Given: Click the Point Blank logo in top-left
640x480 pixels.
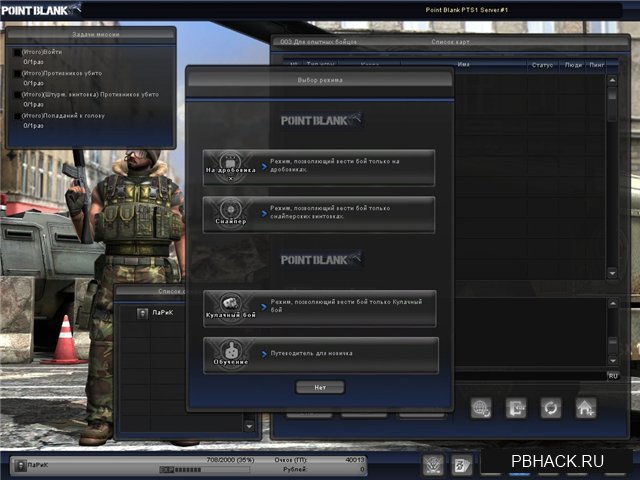Looking at the screenshot, I should [x=41, y=10].
